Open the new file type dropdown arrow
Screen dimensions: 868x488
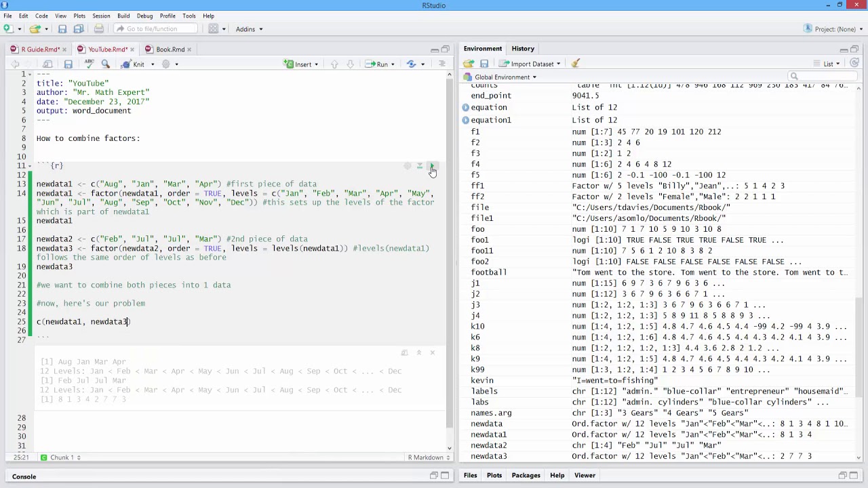click(x=20, y=29)
